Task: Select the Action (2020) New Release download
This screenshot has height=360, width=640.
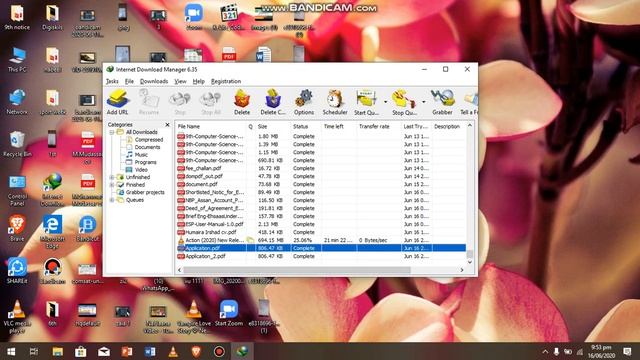Action: [x=321, y=240]
